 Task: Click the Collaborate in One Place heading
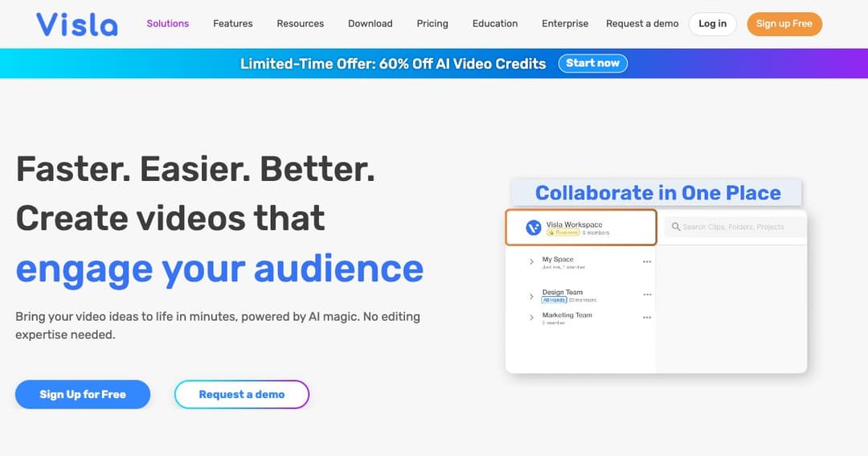click(657, 193)
